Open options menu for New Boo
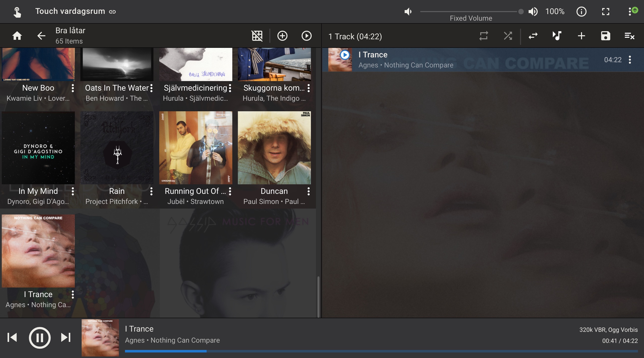Viewport: 644px width, 358px height. click(x=73, y=88)
